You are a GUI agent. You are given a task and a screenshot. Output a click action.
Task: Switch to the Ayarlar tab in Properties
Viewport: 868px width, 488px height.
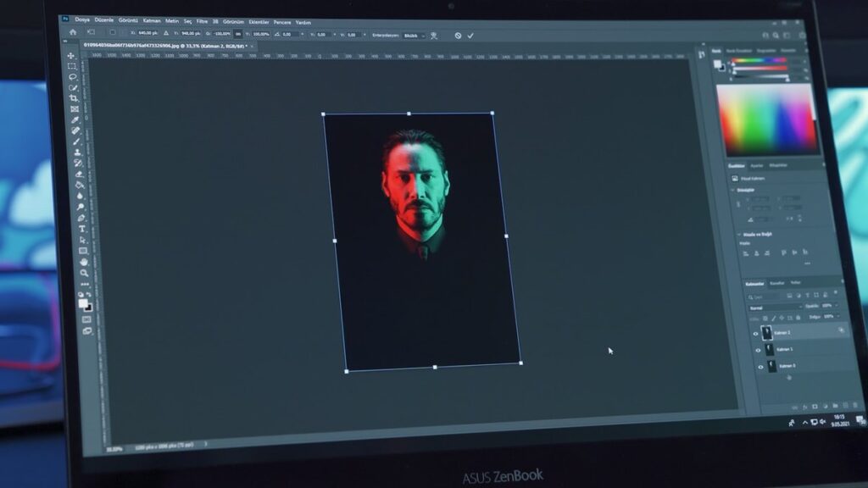point(756,165)
